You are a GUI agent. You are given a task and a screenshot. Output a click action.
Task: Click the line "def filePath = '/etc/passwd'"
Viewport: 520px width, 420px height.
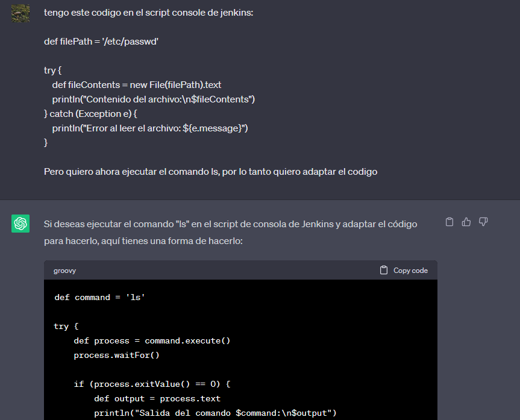point(101,42)
